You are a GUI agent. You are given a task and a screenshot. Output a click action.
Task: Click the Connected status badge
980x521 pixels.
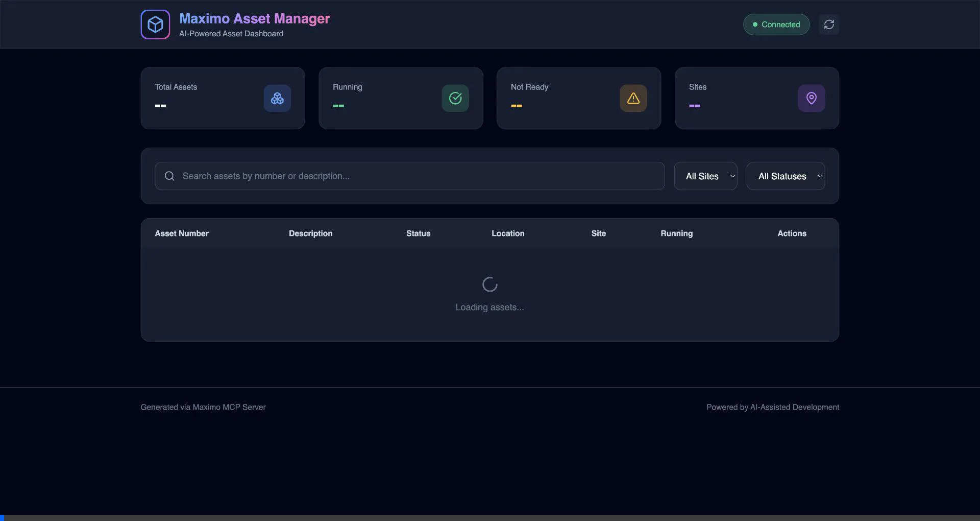point(776,25)
